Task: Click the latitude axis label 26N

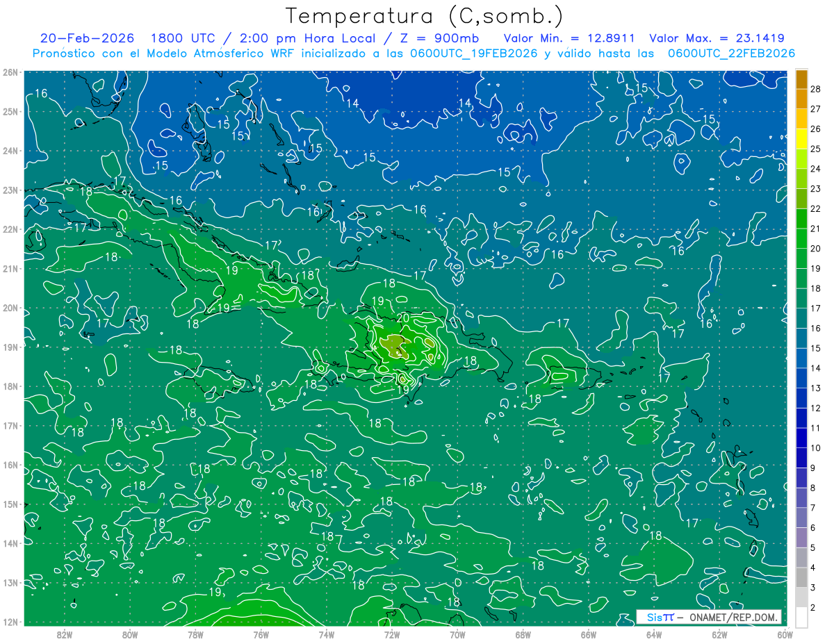Action: point(11,72)
